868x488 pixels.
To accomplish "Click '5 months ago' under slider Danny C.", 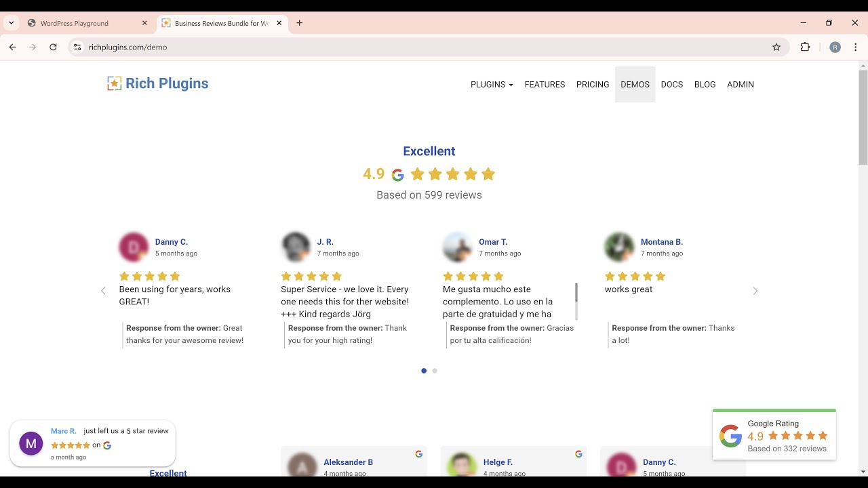I will (176, 253).
